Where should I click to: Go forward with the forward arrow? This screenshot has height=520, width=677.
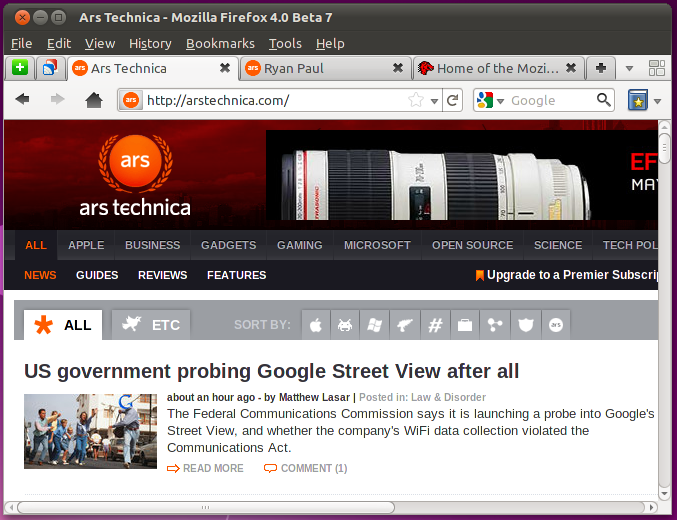coord(57,100)
